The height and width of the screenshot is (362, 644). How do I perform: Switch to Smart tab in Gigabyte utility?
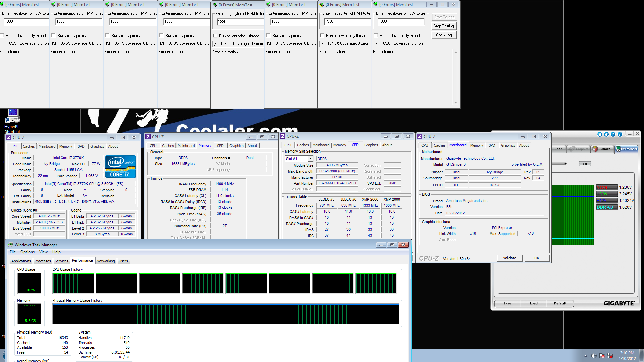click(x=602, y=149)
